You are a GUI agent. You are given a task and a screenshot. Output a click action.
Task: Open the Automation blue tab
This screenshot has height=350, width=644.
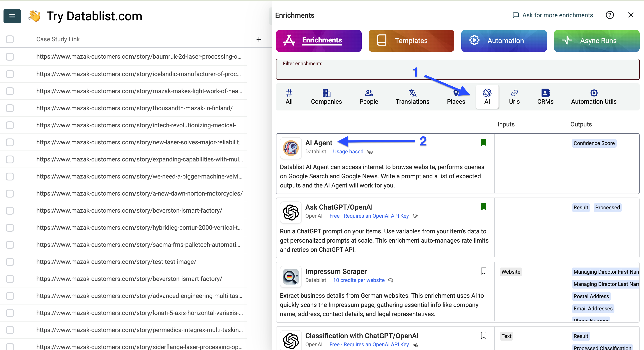click(x=504, y=41)
